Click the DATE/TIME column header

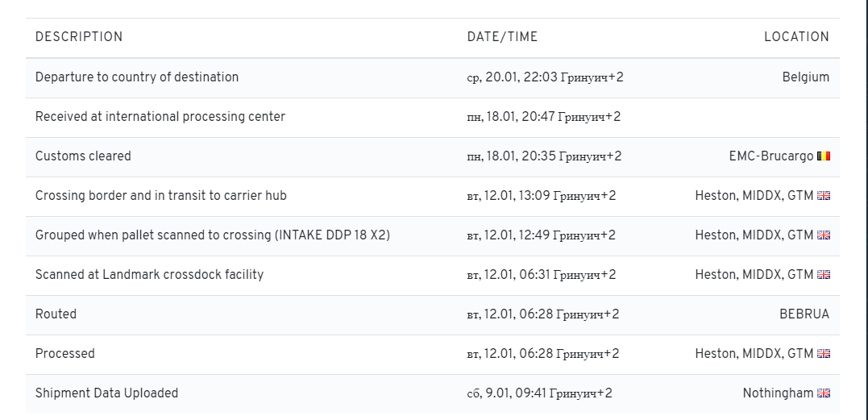pos(502,37)
